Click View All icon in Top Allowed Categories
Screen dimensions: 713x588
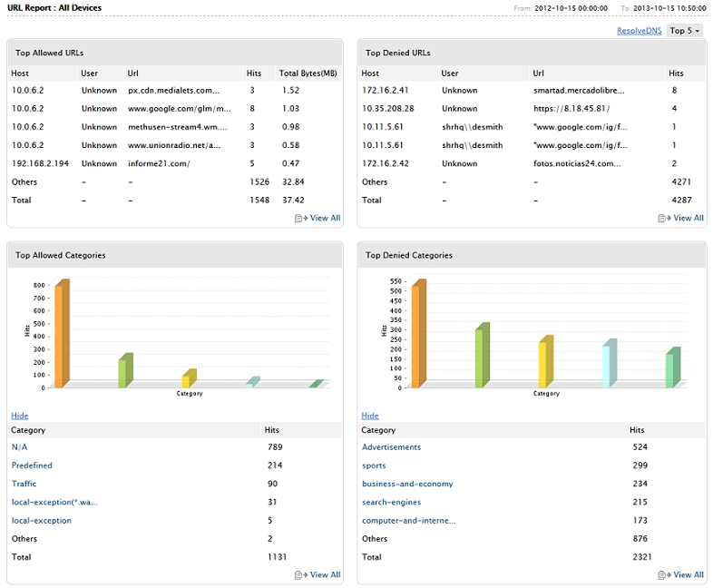point(300,575)
